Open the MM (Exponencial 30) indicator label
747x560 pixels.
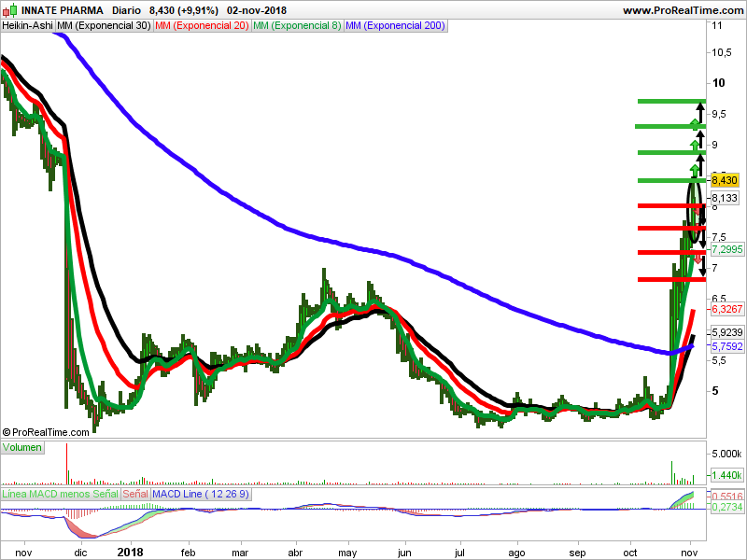coord(104,26)
